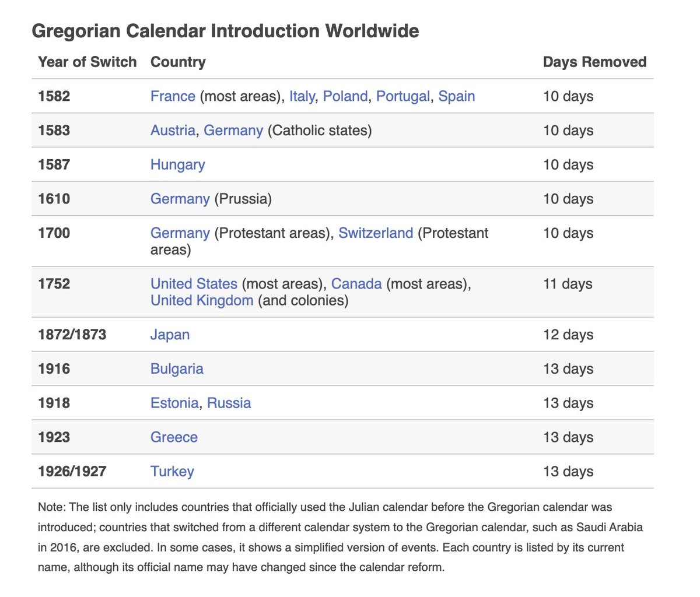Screen dimensions: 700x597
Task: Open the Japan hyperlink
Action: [170, 335]
